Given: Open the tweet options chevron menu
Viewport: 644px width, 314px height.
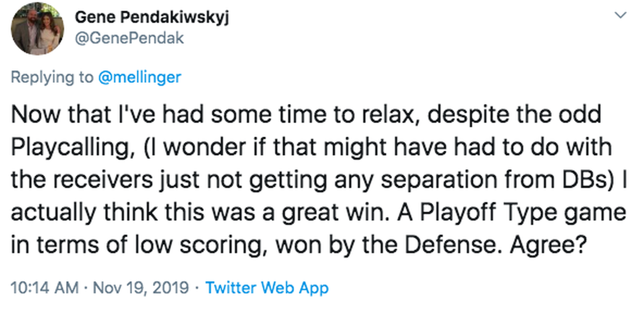Looking at the screenshot, I should 621,16.
